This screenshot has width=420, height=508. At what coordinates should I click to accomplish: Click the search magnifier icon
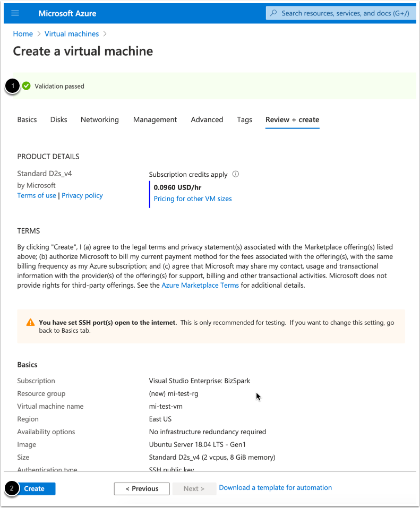pyautogui.click(x=274, y=13)
